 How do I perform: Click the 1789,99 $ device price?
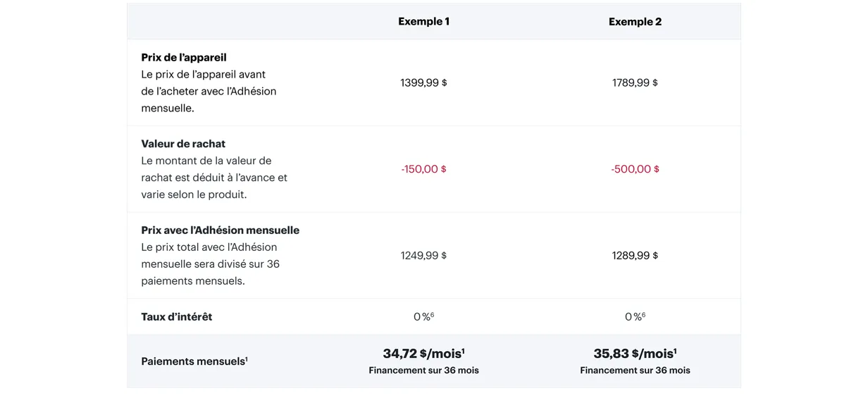(635, 82)
